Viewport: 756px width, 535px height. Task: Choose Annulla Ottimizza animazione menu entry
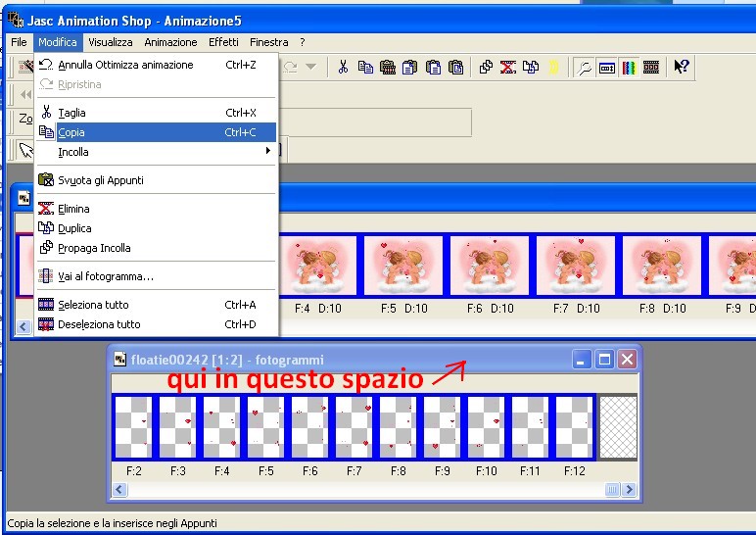click(157, 65)
